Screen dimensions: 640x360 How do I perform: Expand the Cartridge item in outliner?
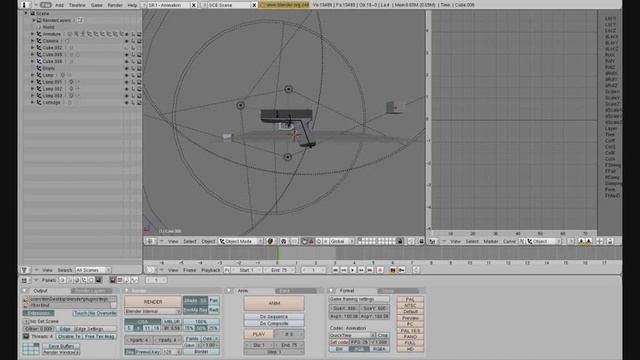point(33,102)
